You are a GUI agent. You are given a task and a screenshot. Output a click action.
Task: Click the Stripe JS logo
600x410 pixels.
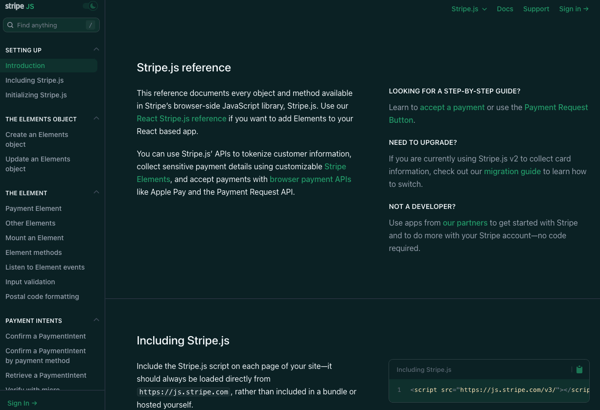[x=20, y=7]
